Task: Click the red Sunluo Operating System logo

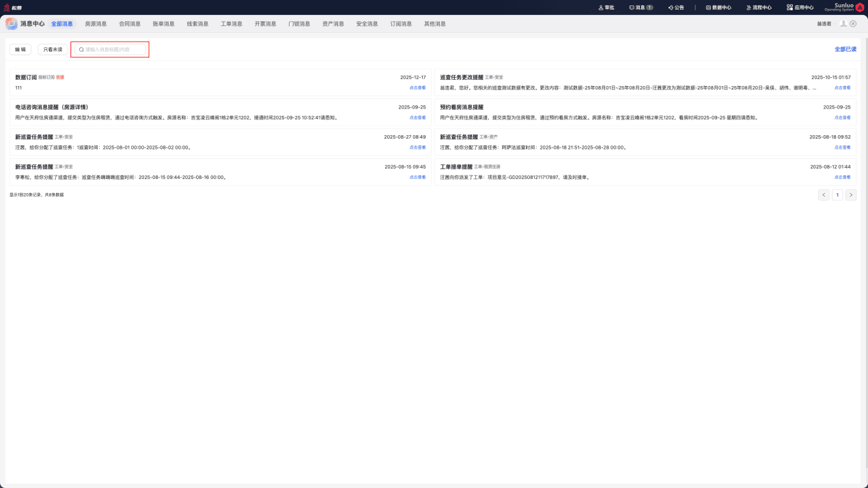Action: 860,8
